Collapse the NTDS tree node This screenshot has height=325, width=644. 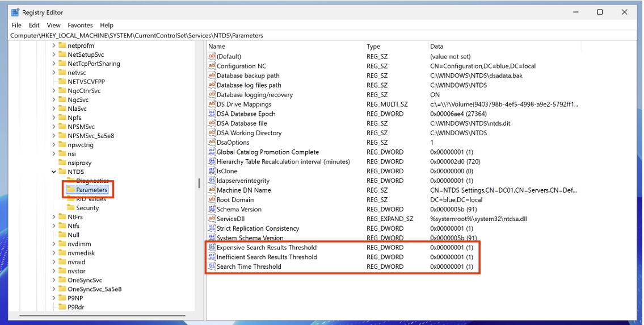point(54,172)
